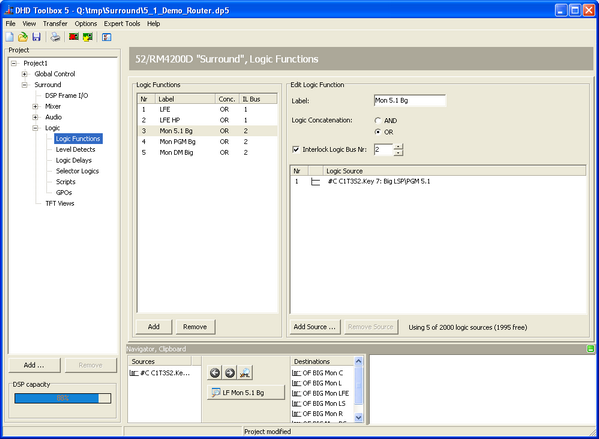This screenshot has width=599, height=439.
Task: Collapse the Surround tree node
Action: click(24, 85)
